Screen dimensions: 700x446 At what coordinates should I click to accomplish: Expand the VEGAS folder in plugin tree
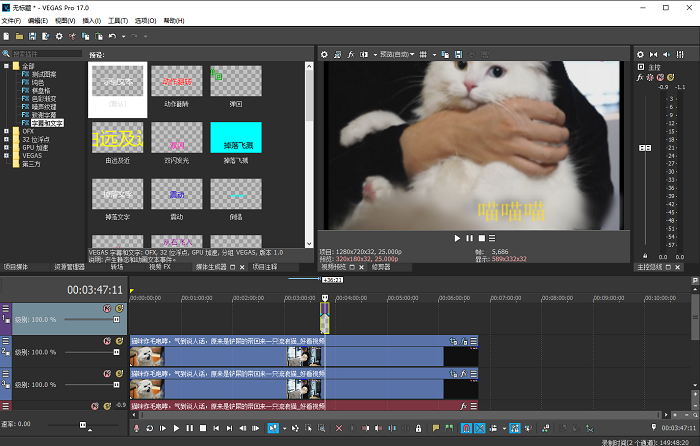pyautogui.click(x=8, y=155)
